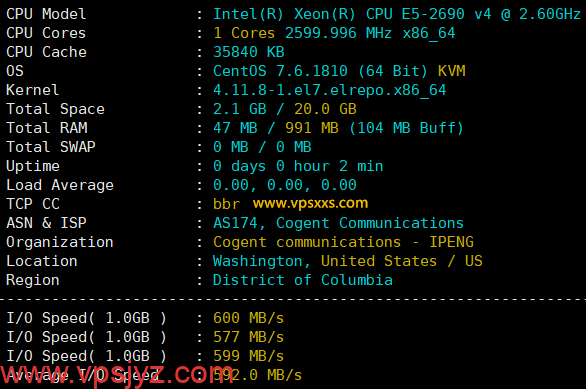Click the 'Location' label
The image size is (586, 389).
[x=41, y=261]
